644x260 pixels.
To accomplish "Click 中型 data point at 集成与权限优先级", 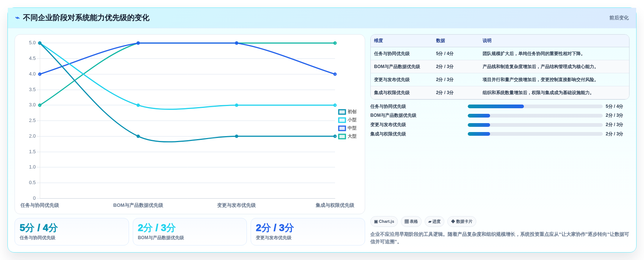I will [x=335, y=74].
